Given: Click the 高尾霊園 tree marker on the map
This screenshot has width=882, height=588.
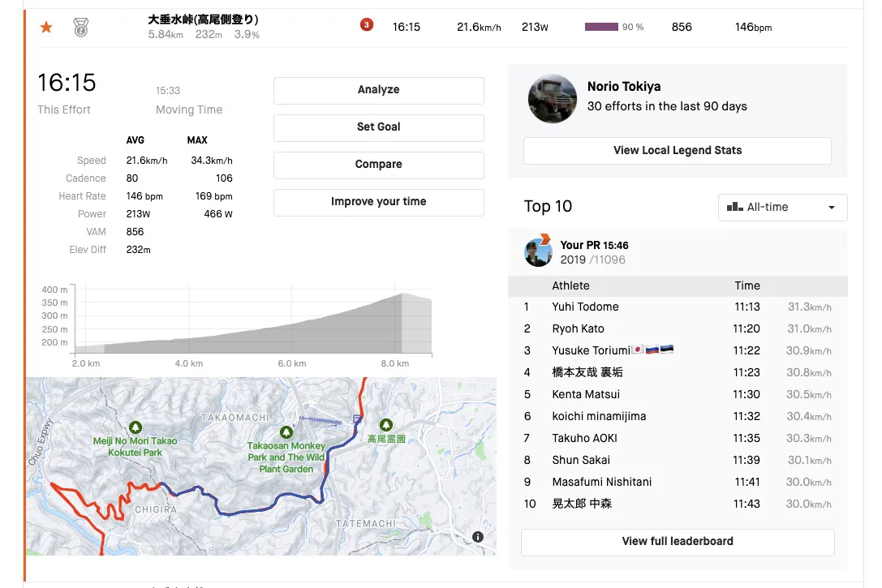Looking at the screenshot, I should pyautogui.click(x=385, y=425).
